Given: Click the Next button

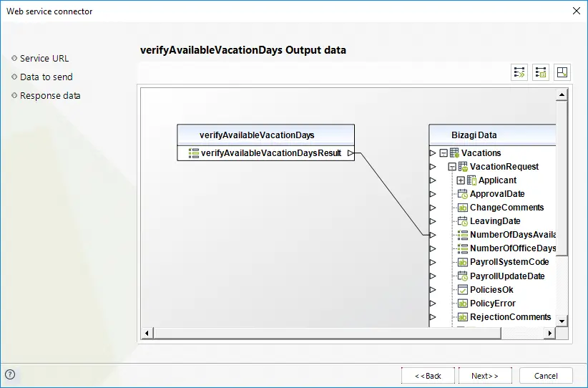Looking at the screenshot, I should coord(485,376).
